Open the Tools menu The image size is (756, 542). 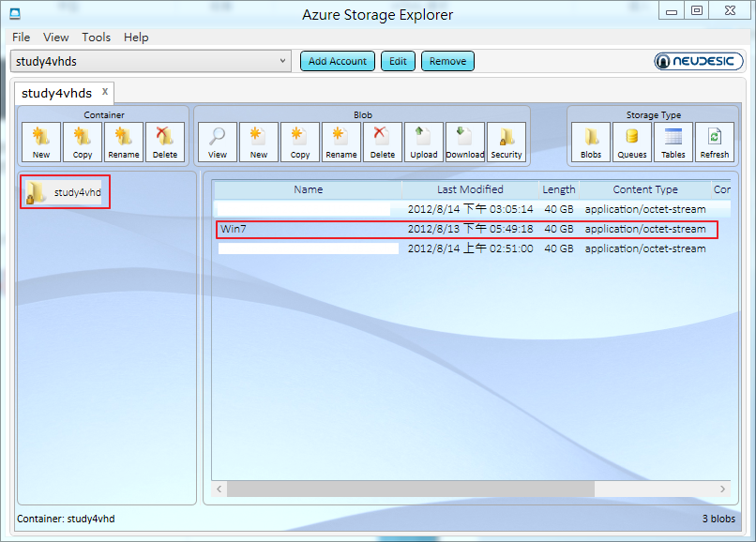click(x=96, y=38)
